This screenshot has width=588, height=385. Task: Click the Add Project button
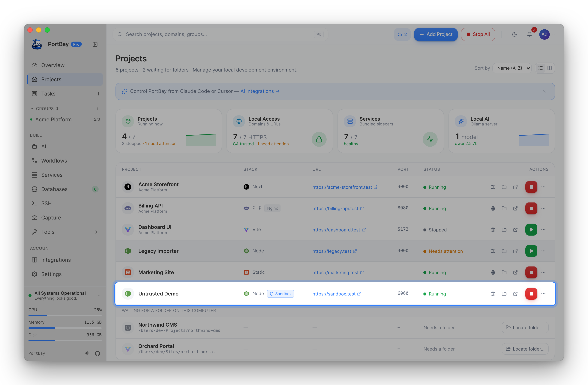[436, 34]
